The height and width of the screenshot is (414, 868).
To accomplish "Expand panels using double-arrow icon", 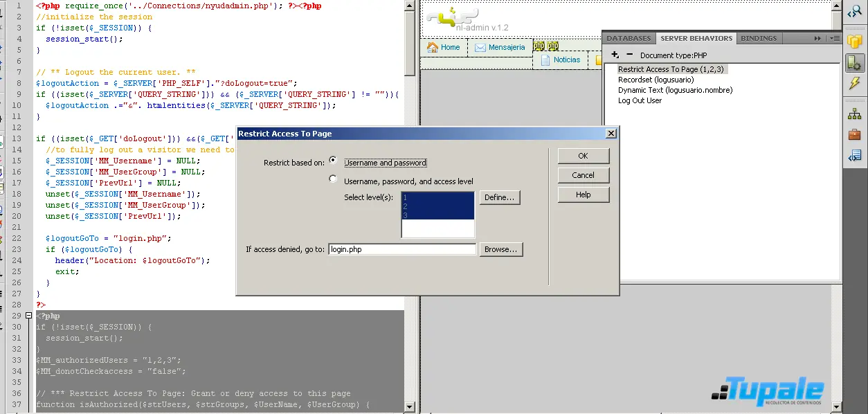I will click(x=817, y=38).
